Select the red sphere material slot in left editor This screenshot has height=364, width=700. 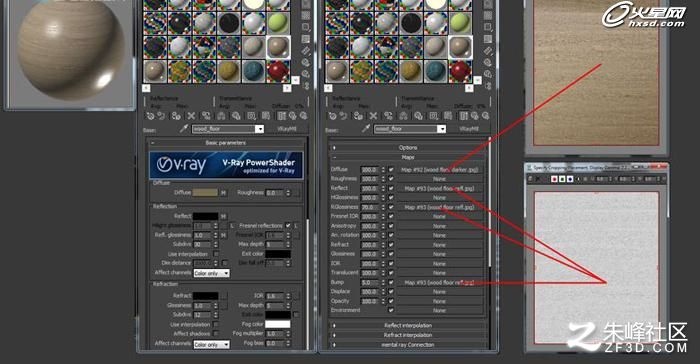pyautogui.click(x=278, y=71)
